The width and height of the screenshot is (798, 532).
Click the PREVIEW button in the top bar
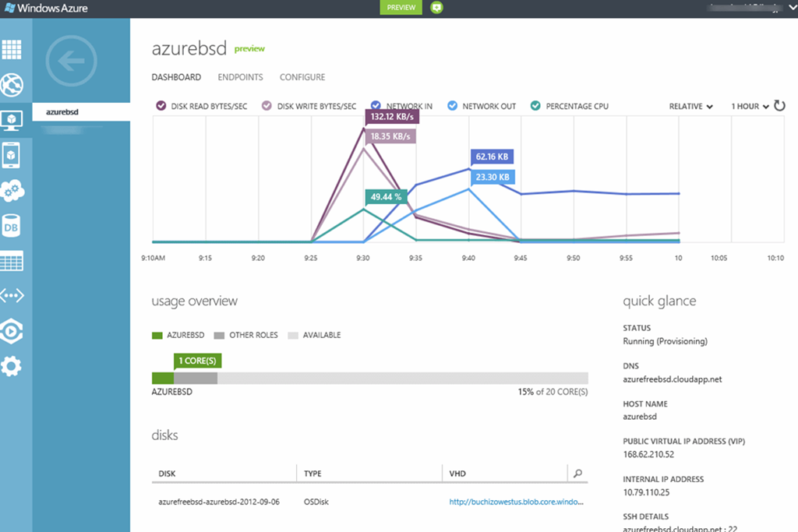[x=401, y=7]
